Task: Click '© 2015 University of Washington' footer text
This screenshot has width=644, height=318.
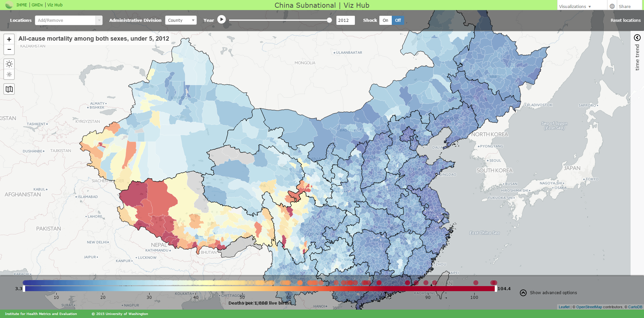Action: 120,314
